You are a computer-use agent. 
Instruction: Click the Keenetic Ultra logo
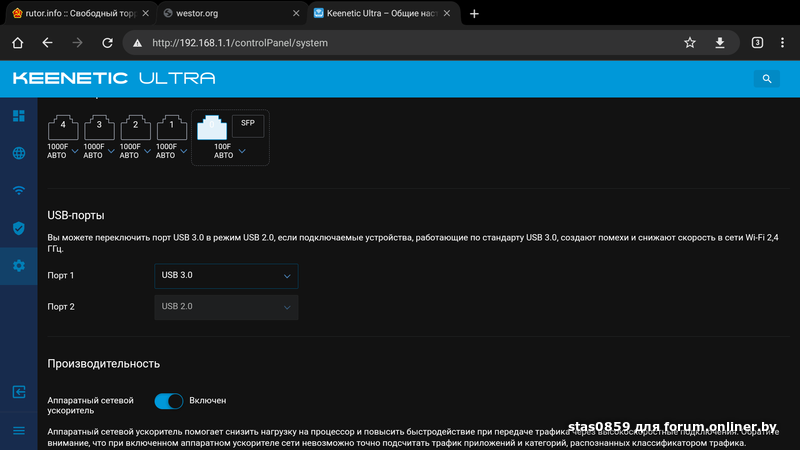click(x=114, y=78)
